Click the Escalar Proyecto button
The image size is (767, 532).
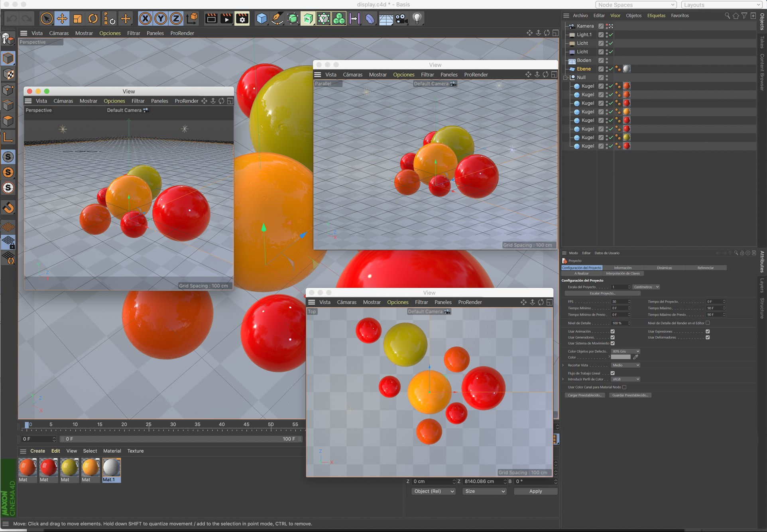pyautogui.click(x=602, y=293)
